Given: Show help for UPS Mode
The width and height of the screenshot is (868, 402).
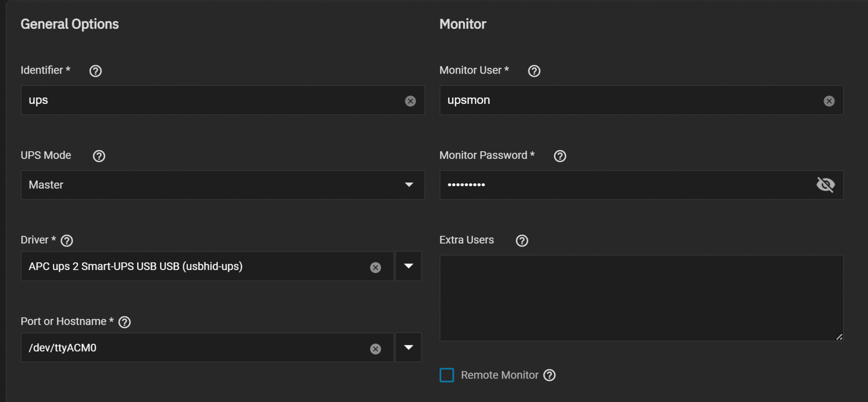Looking at the screenshot, I should point(99,156).
